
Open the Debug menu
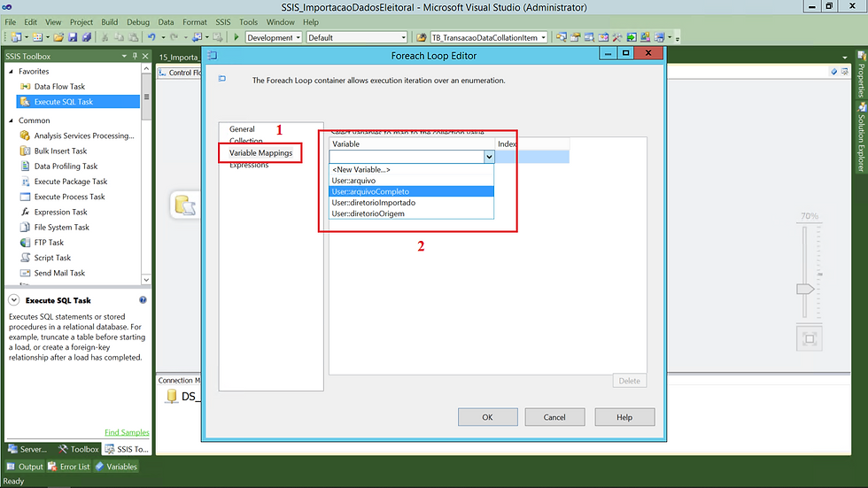point(138,22)
